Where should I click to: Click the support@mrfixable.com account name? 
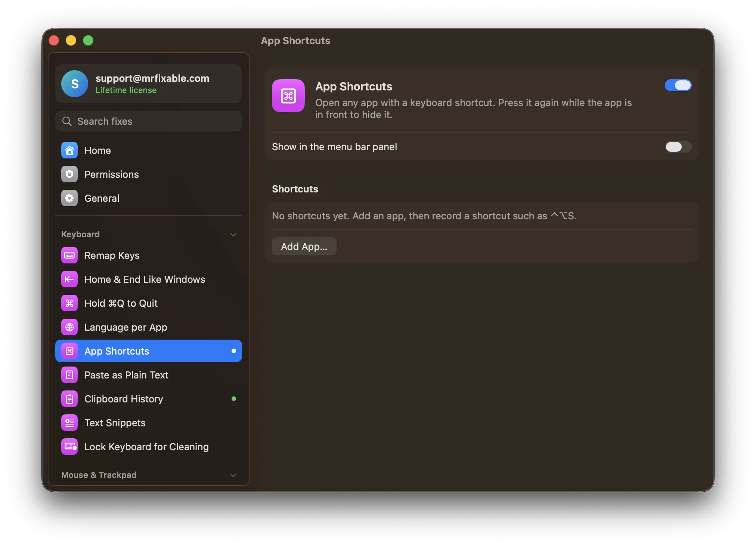click(152, 78)
